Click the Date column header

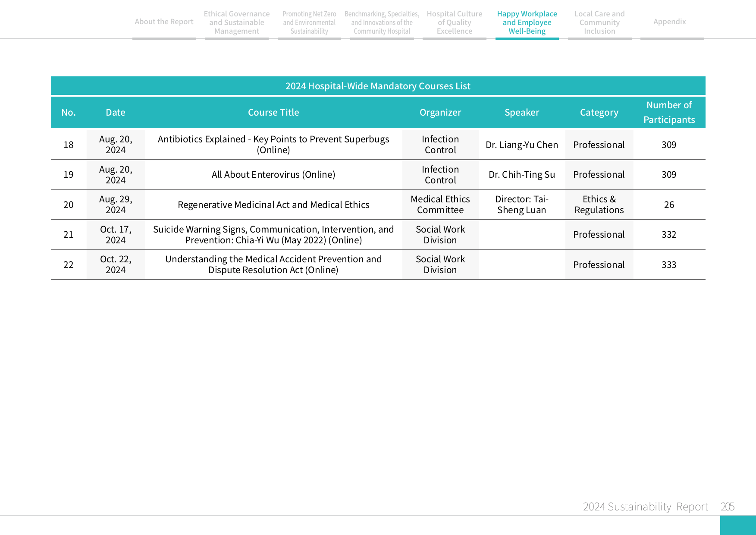pyautogui.click(x=116, y=113)
